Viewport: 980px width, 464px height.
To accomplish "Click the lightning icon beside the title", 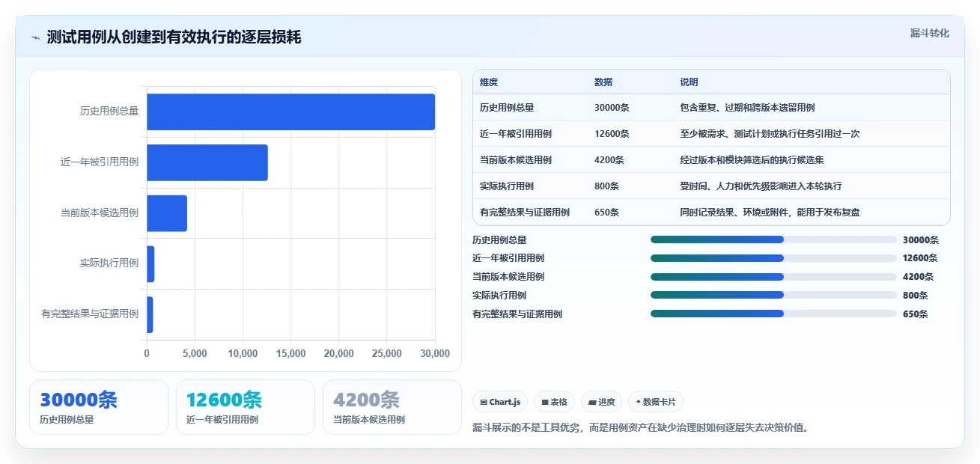I will 35,37.
